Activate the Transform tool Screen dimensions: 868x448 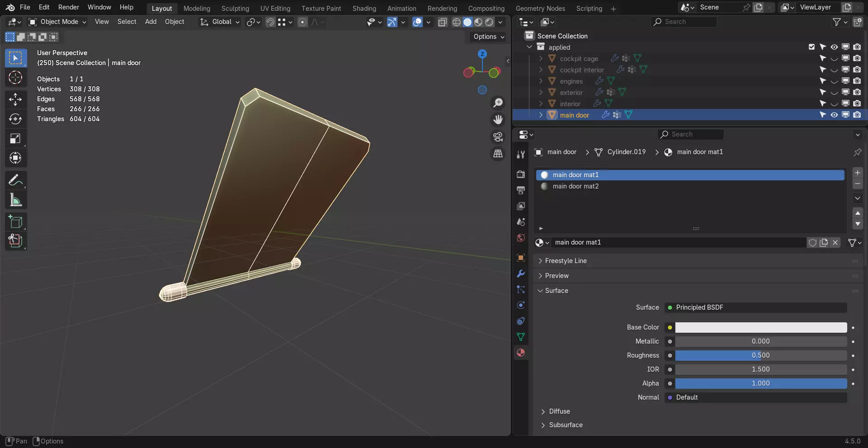[x=15, y=158]
